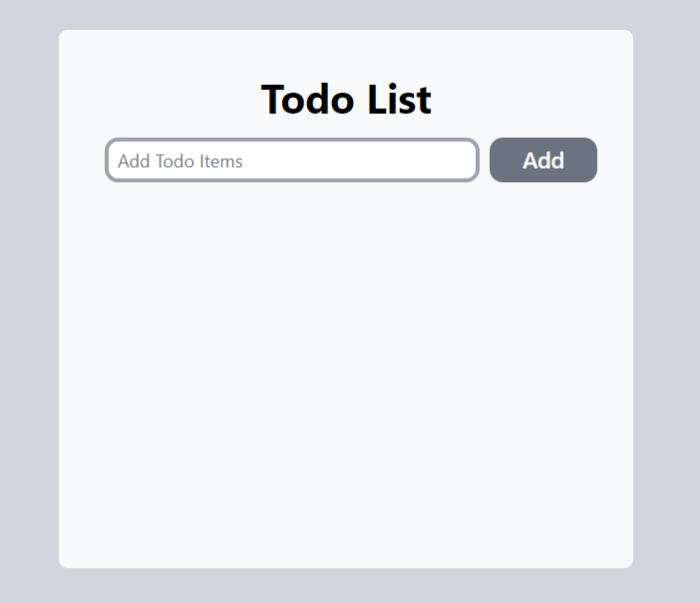Click the empty list area below the input
This screenshot has height=603, width=700.
pos(346,349)
